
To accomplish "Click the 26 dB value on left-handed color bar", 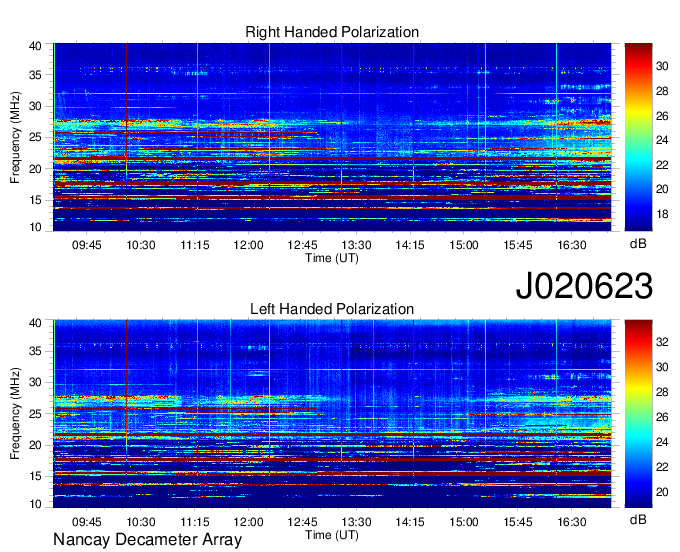I will (x=662, y=417).
